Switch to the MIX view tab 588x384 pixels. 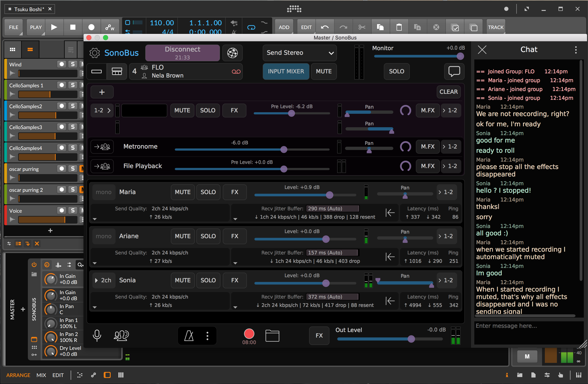41,375
